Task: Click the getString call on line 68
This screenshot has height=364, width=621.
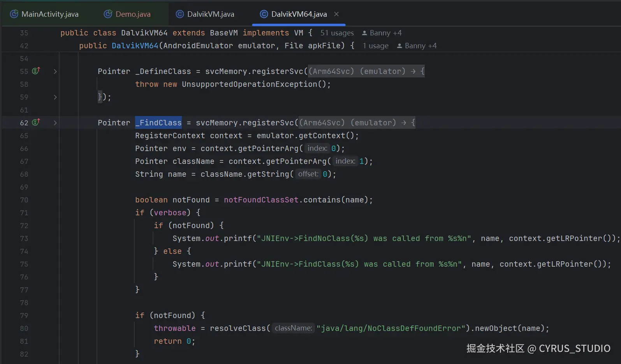Action: [269, 174]
